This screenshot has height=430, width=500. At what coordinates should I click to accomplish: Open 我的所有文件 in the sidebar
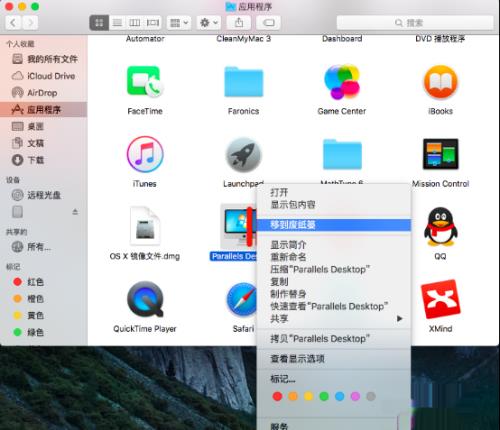point(44,59)
